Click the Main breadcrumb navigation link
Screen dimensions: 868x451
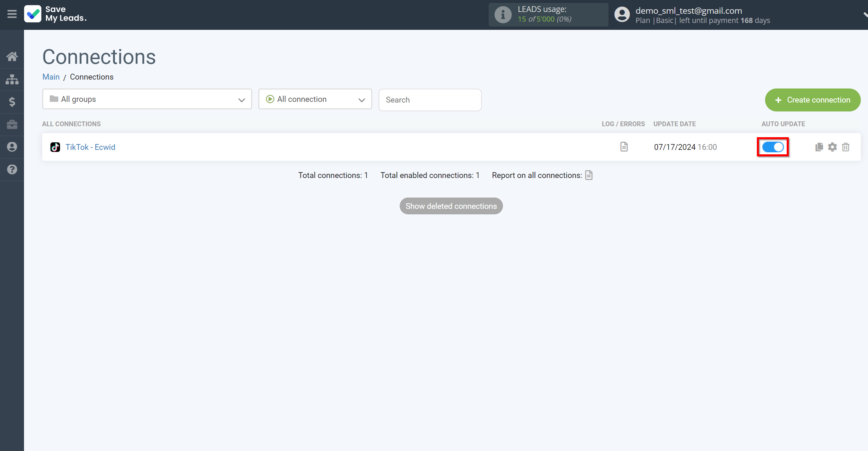50,76
